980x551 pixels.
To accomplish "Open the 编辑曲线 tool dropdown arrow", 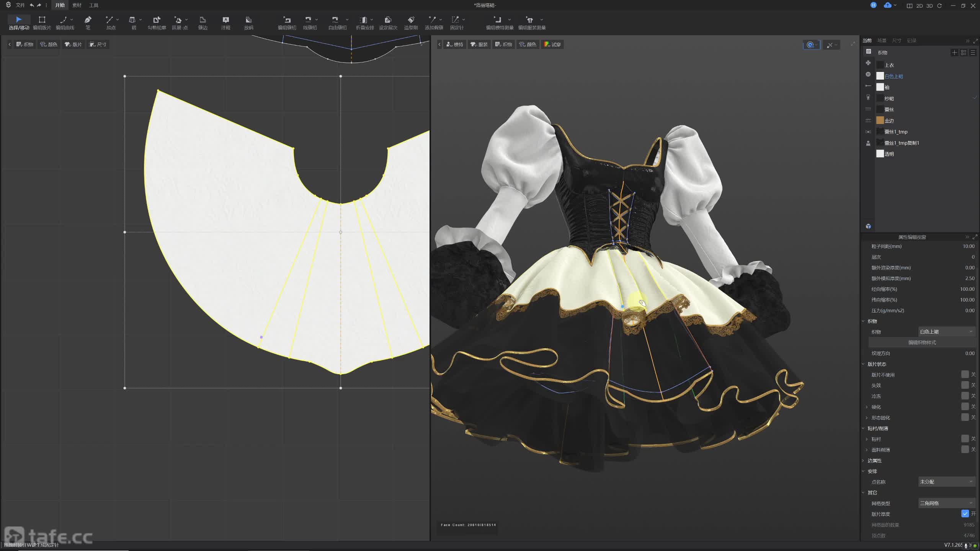I will point(72,20).
